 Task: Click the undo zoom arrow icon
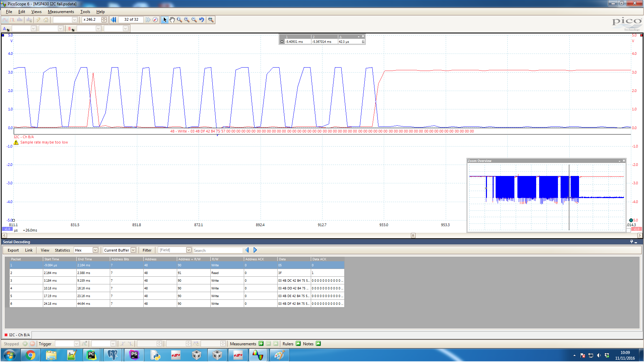pos(202,20)
